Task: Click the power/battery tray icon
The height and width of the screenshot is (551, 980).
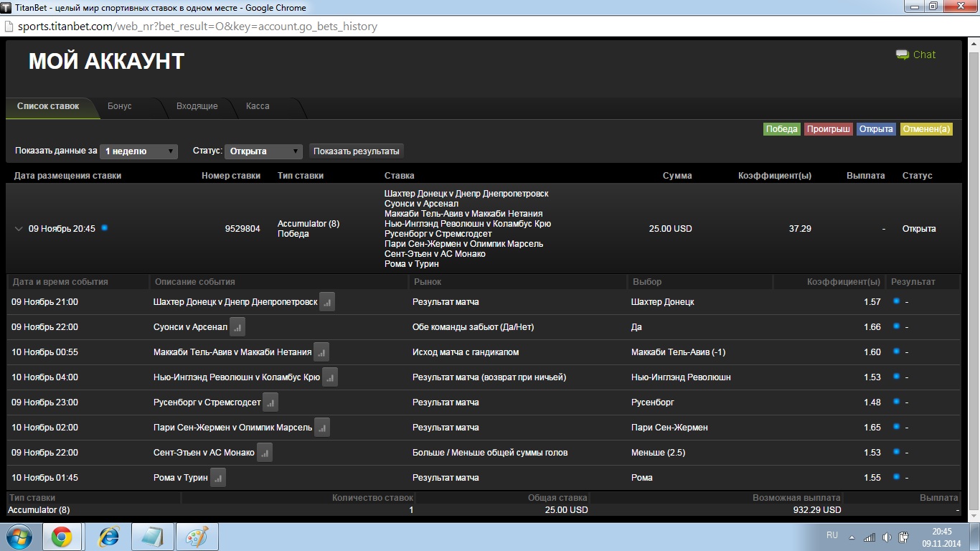Action: click(903, 537)
